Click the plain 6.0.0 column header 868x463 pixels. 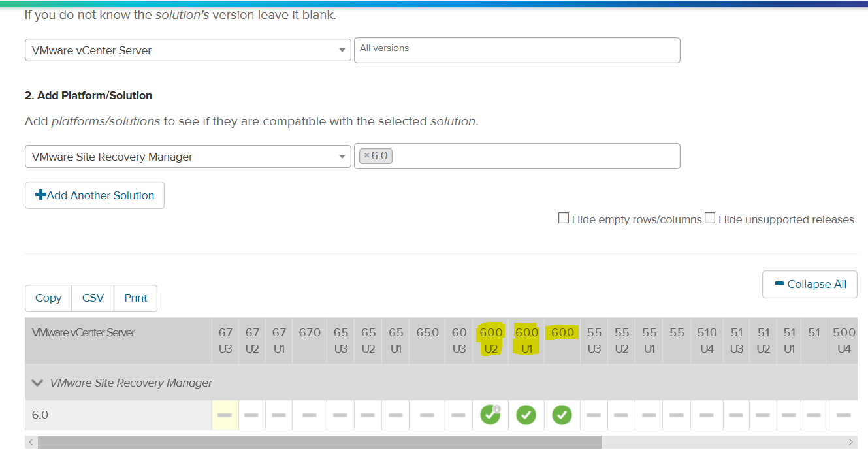[x=562, y=340]
